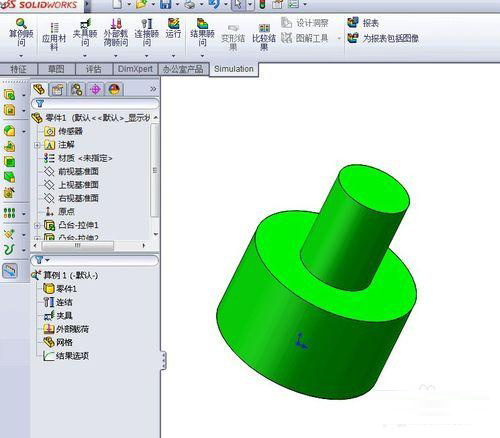Open dropdown under 外部载荷顾问
500x438 pixels.
click(x=116, y=56)
